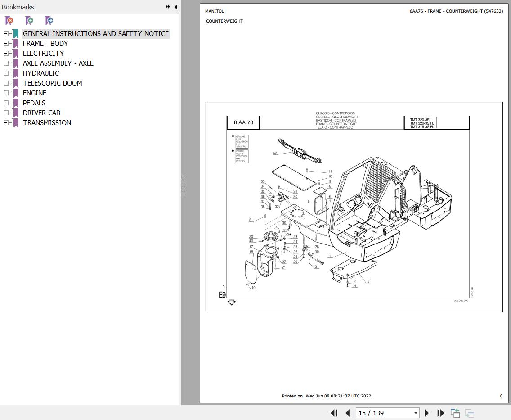The width and height of the screenshot is (511, 420).
Task: Jump to the last page
Action: [441, 413]
